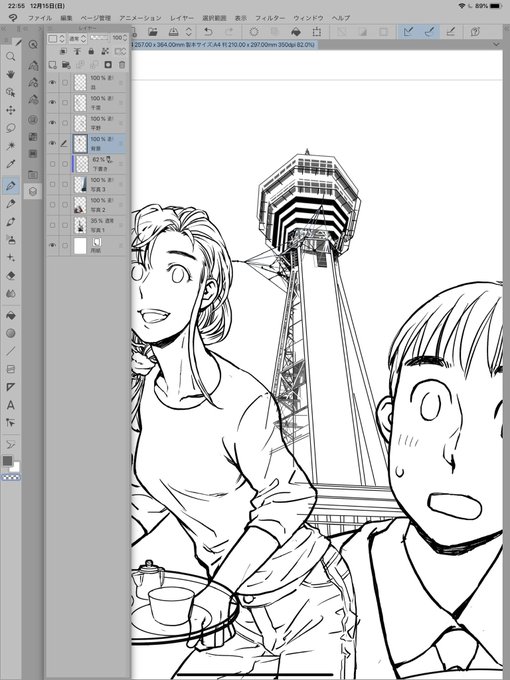Show the 下書き draft layer
The image size is (510, 680).
52,164
